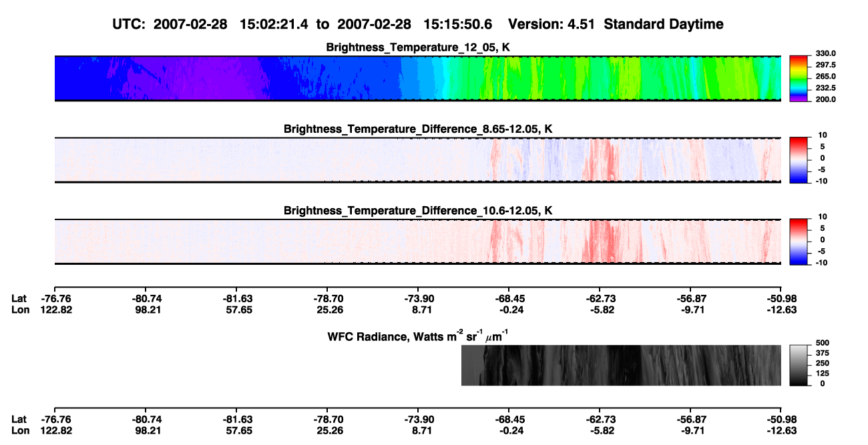Select the Brightness_Temperature_Difference_8.65-12.05, K title
The width and height of the screenshot is (868, 445).
(x=418, y=128)
